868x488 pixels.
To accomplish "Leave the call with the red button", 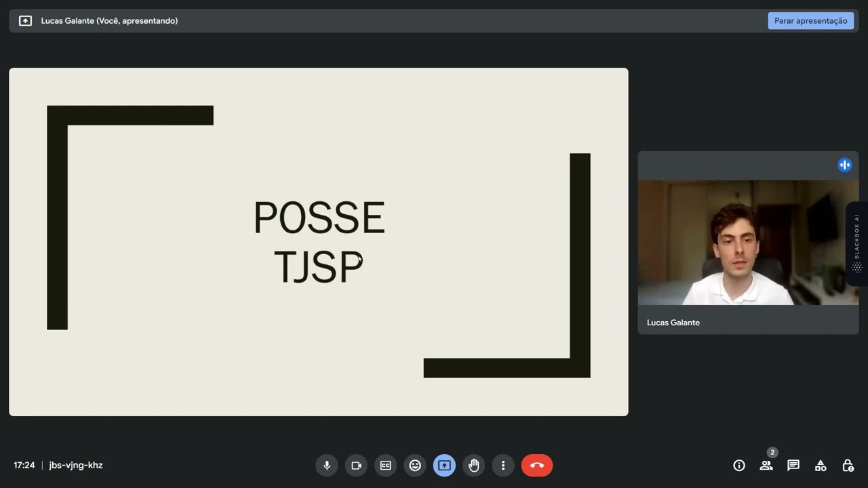I will point(537,466).
